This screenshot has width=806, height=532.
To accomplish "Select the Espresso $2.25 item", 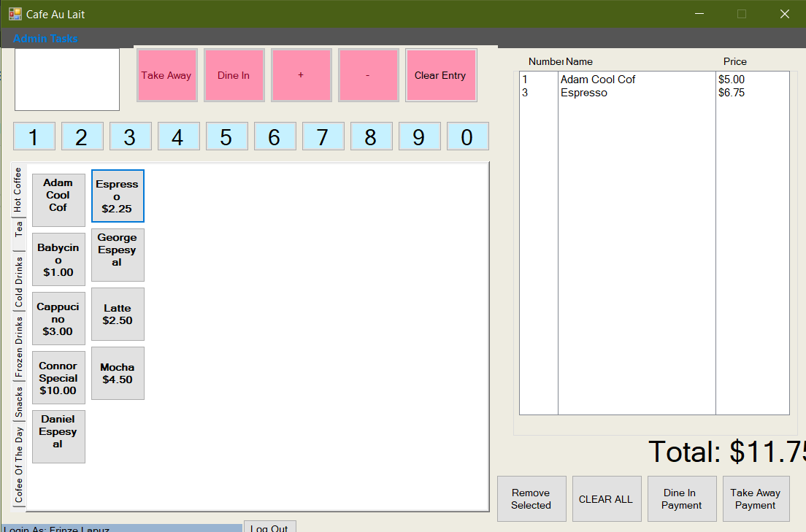I will [x=117, y=196].
